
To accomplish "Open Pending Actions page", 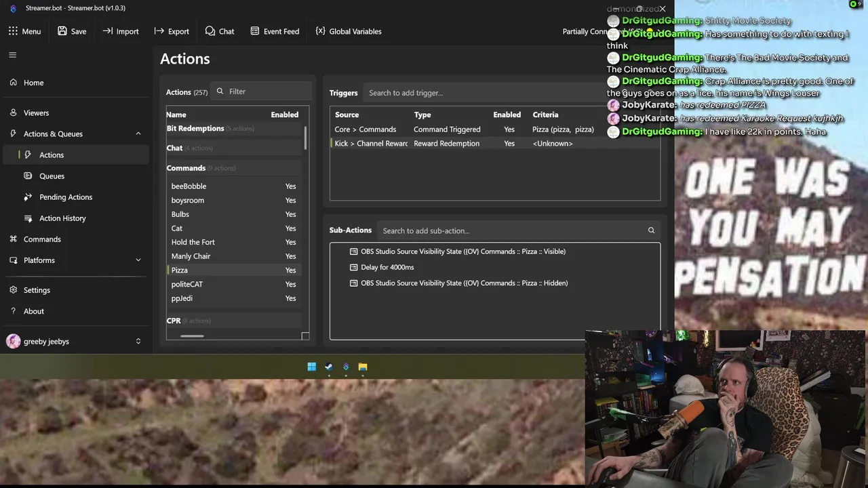I will [x=77, y=197].
